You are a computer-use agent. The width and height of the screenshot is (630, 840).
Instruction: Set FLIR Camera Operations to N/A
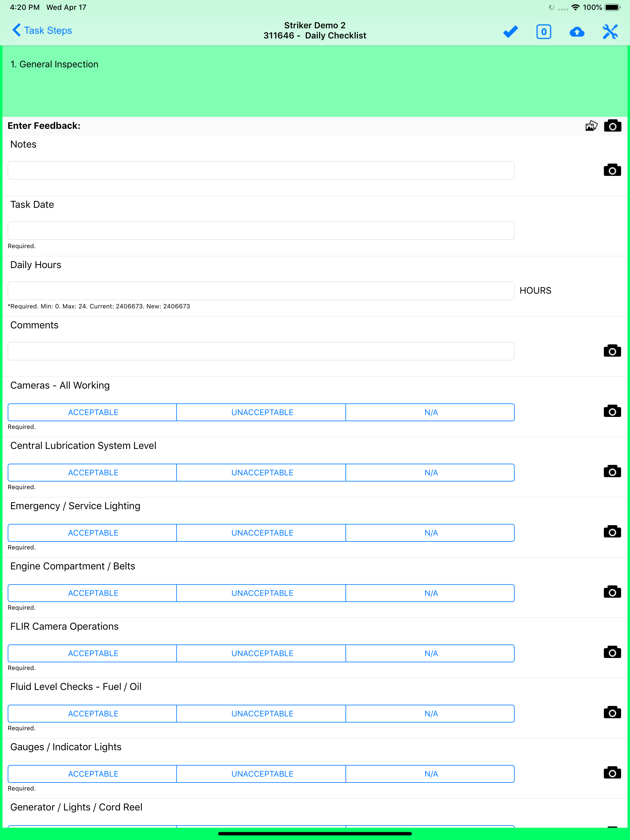pos(430,654)
